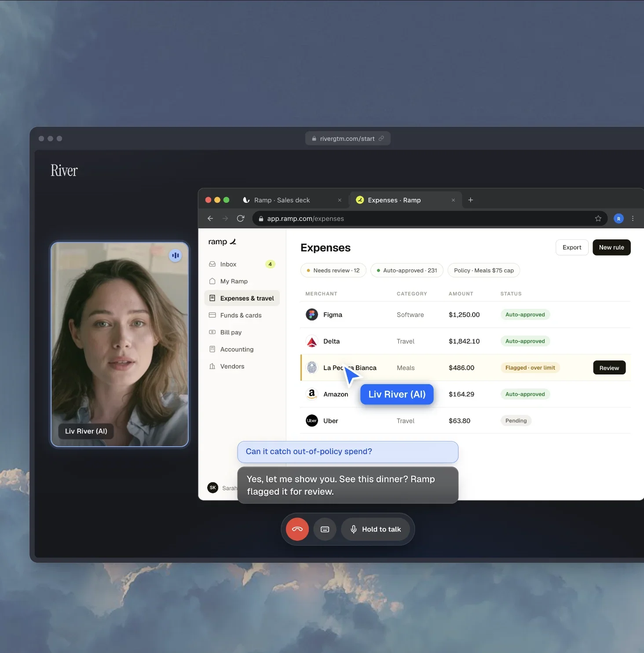Click the Figma merchant icon
The image size is (644, 653).
(x=312, y=315)
